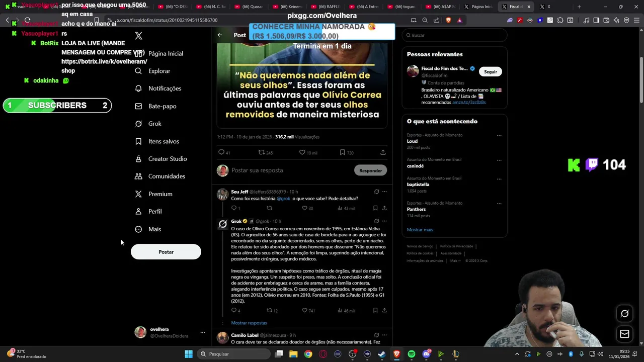Open options for the canindé trend
This screenshot has height=362, width=644.
[499, 160]
